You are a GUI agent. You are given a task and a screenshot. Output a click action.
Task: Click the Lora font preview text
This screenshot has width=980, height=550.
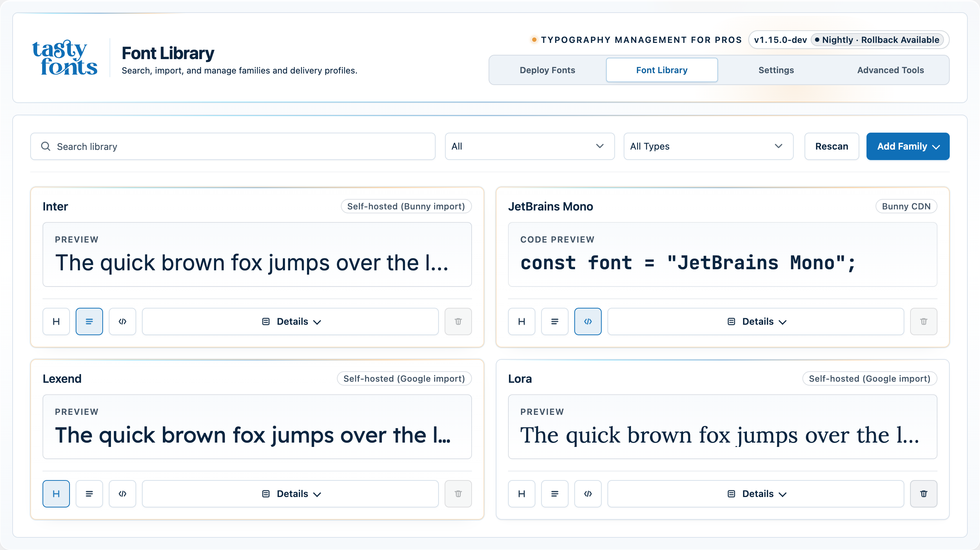[x=720, y=435]
